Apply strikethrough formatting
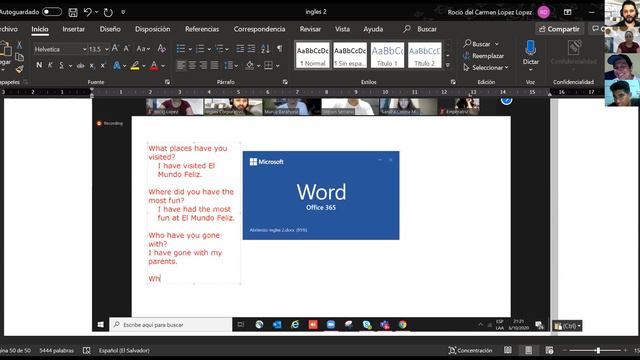This screenshot has width=640, height=360. [81, 65]
